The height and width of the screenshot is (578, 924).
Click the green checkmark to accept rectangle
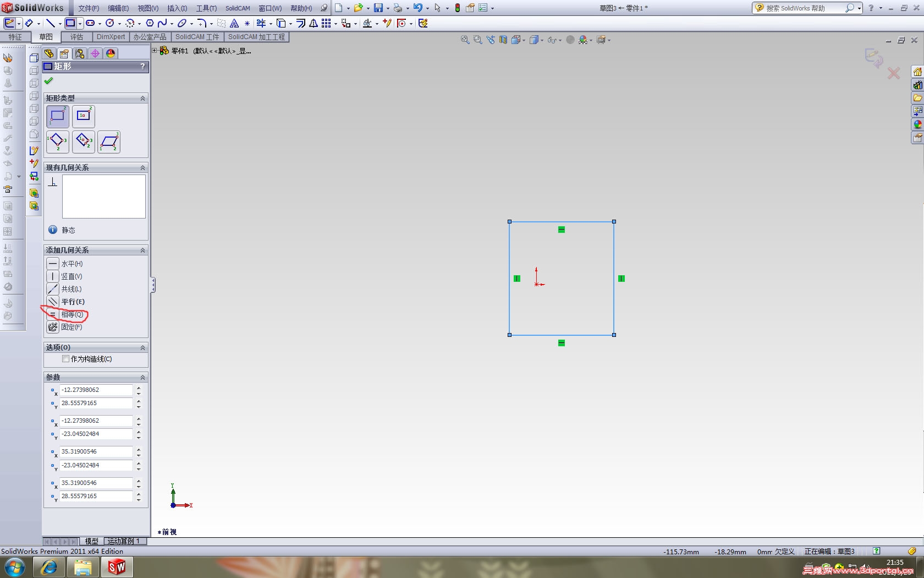49,81
